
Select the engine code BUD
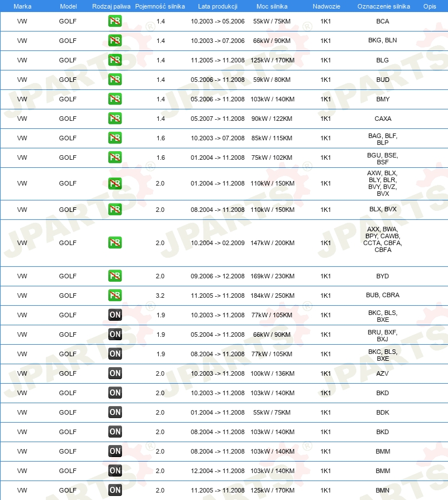pos(383,80)
